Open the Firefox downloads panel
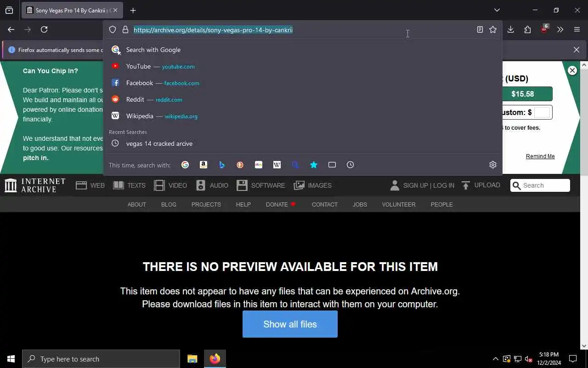 [510, 29]
